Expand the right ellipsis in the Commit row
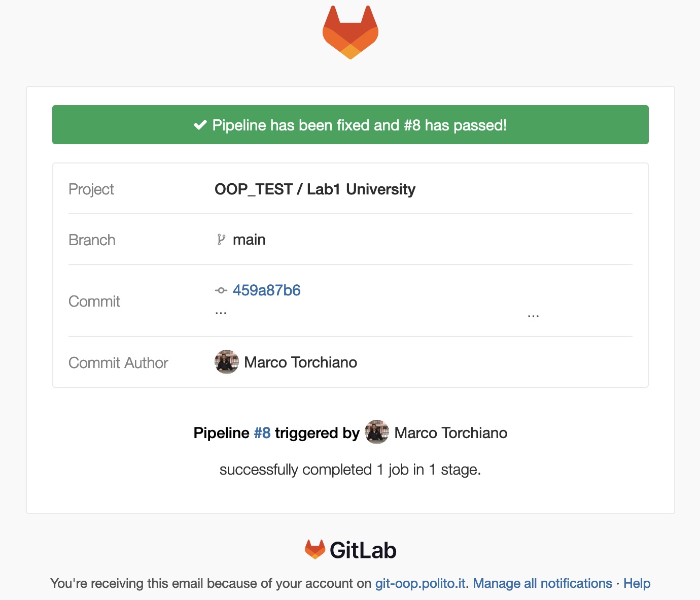700x600 pixels. click(533, 316)
